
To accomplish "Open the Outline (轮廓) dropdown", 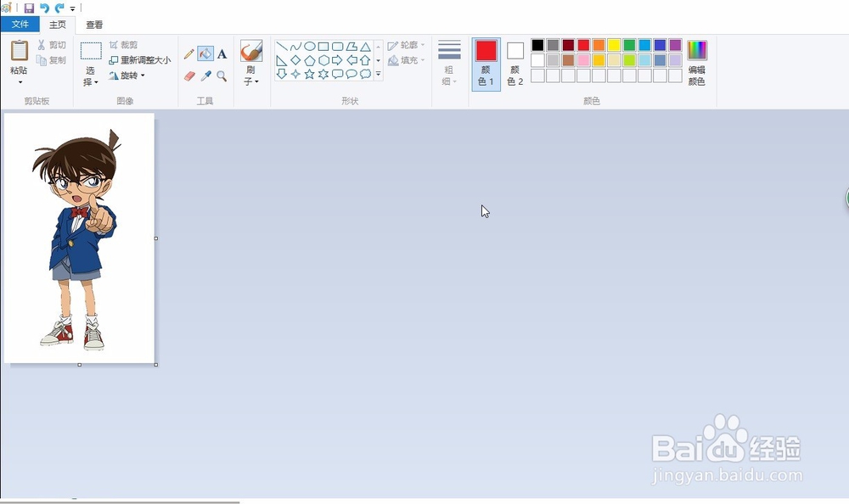I will pyautogui.click(x=406, y=45).
